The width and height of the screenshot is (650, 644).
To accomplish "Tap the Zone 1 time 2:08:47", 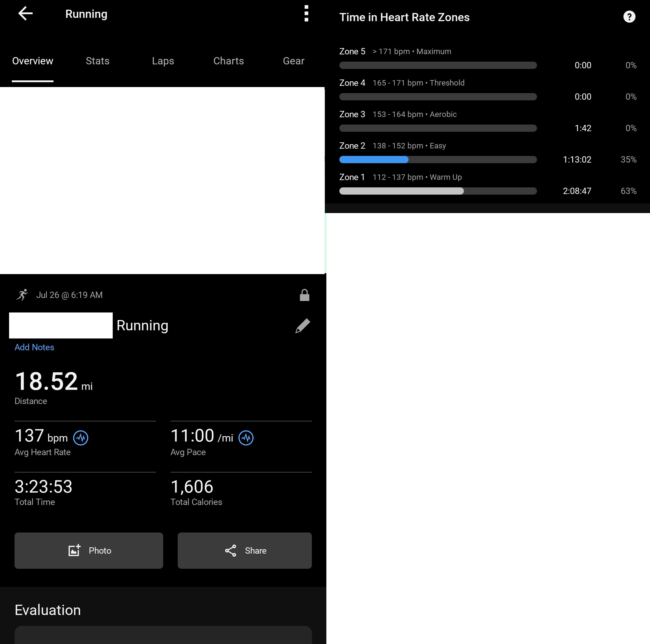I will click(x=577, y=191).
